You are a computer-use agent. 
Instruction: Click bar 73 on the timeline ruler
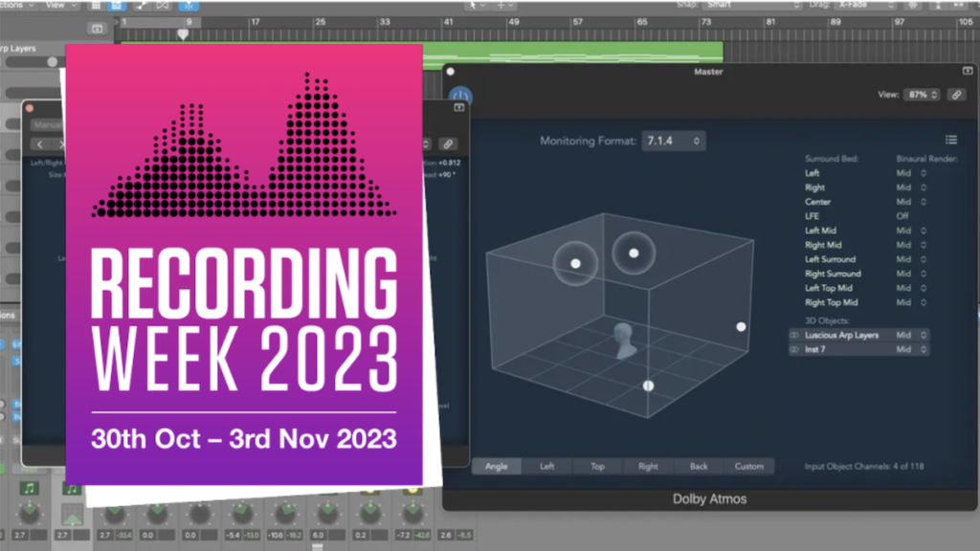point(706,22)
